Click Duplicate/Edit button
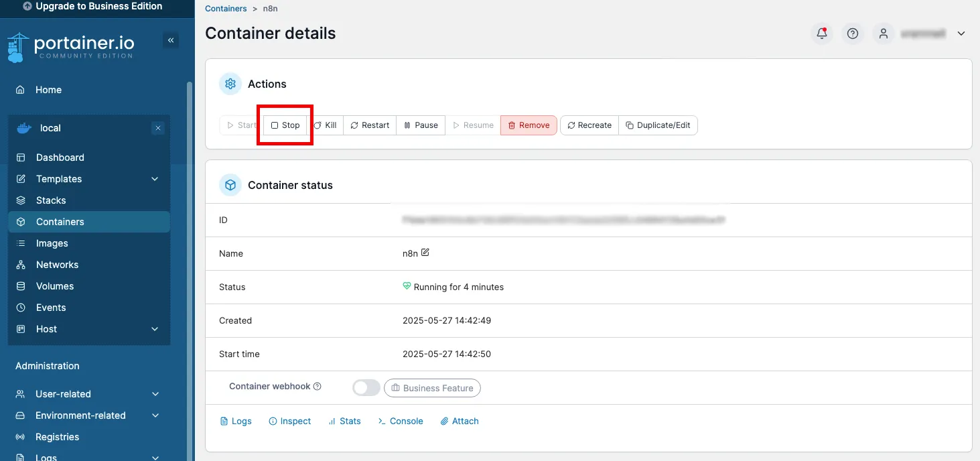Viewport: 980px width, 461px height. point(658,125)
